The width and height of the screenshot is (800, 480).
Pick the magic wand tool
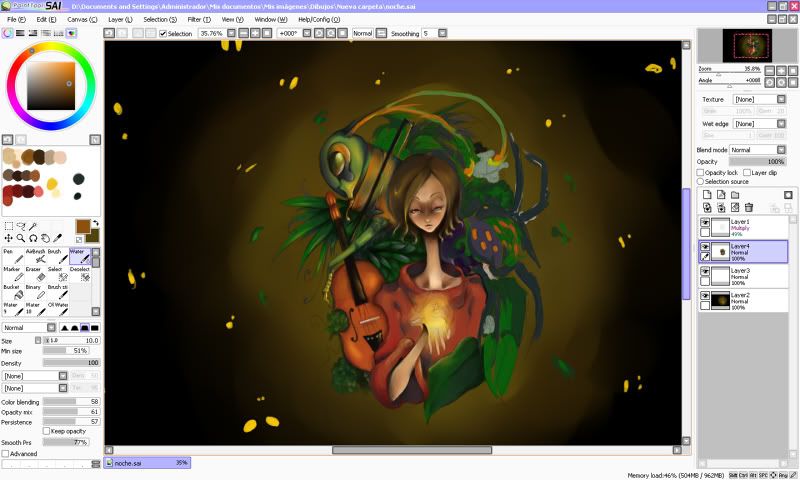pyautogui.click(x=33, y=226)
